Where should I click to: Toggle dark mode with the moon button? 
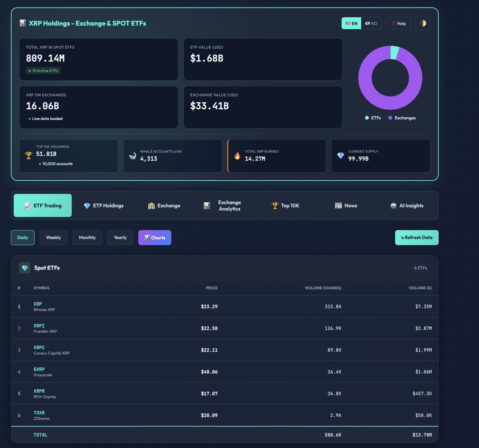click(423, 23)
